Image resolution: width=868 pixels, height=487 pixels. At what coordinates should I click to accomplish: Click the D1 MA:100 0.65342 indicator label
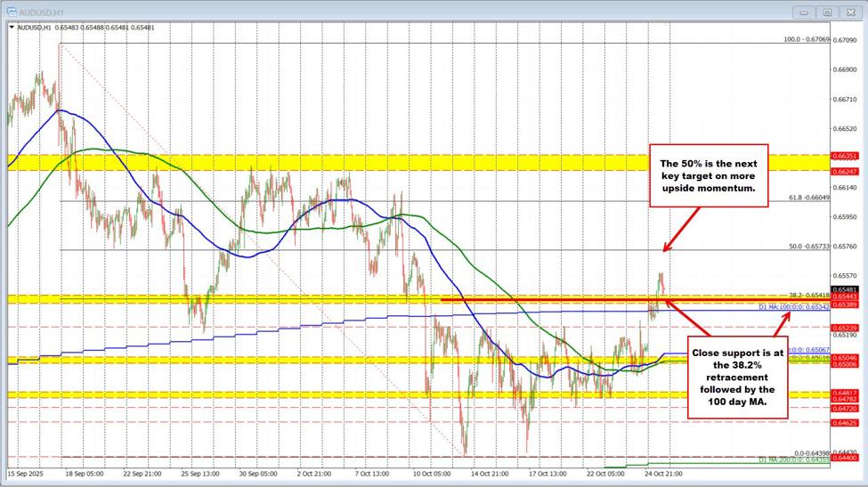(794, 306)
